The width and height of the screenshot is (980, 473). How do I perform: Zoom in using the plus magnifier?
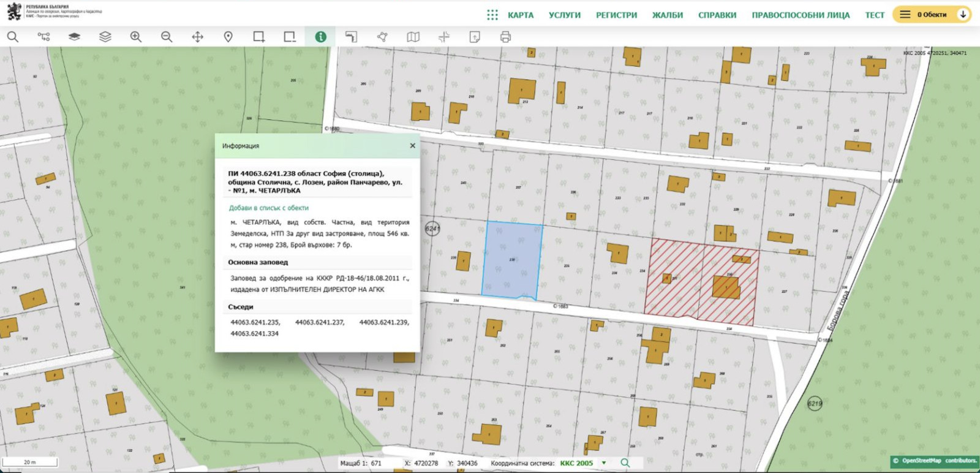136,37
